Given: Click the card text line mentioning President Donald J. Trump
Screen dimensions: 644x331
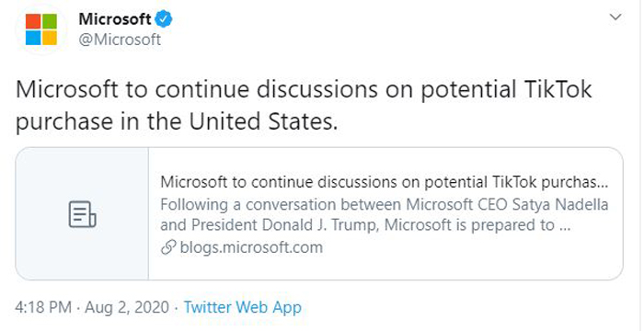Looking at the screenshot, I should coord(365,225).
